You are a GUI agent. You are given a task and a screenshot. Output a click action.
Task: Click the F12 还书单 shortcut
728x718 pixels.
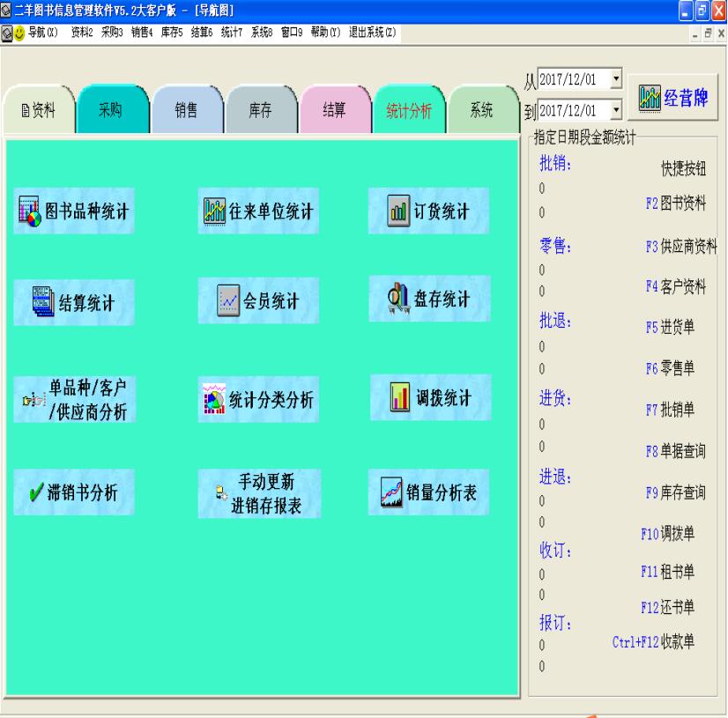[x=668, y=607]
